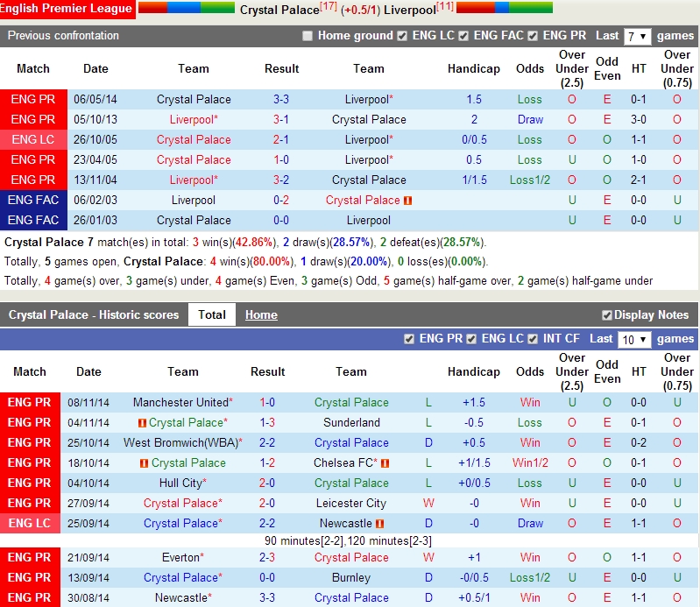Click Loss1/2 odds for 13/11/04 match
Viewport: 700px width, 607px height.
click(530, 180)
